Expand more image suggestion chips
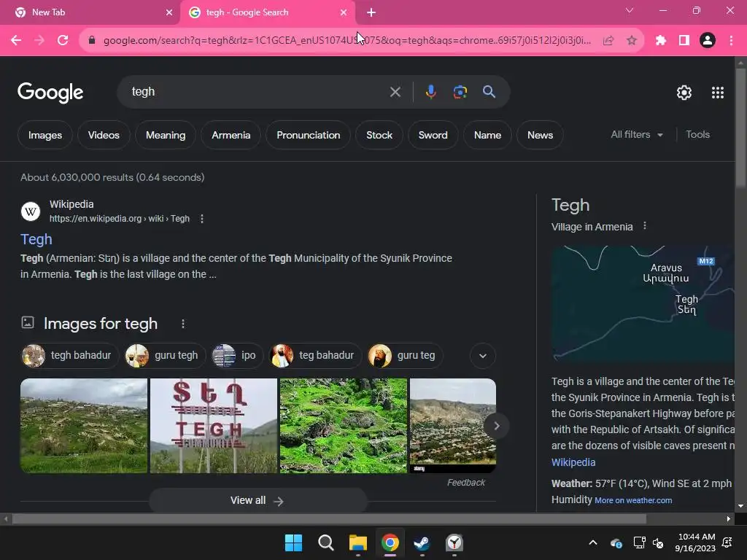Viewport: 747px width, 560px height. point(483,356)
